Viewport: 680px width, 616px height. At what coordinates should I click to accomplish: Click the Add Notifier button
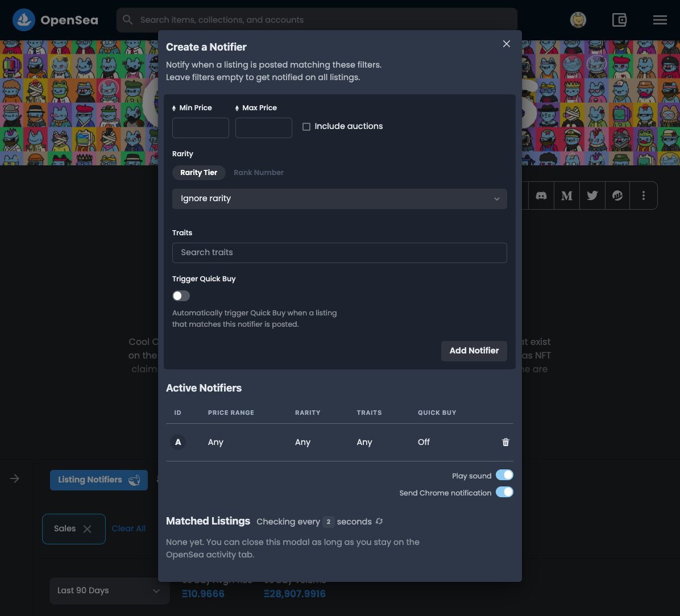pyautogui.click(x=474, y=351)
